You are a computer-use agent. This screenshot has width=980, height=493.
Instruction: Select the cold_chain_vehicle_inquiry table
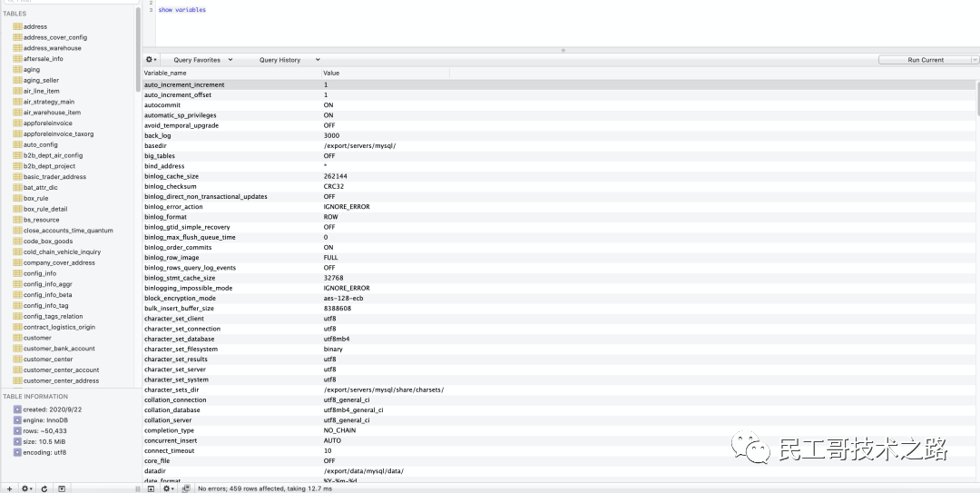click(62, 252)
